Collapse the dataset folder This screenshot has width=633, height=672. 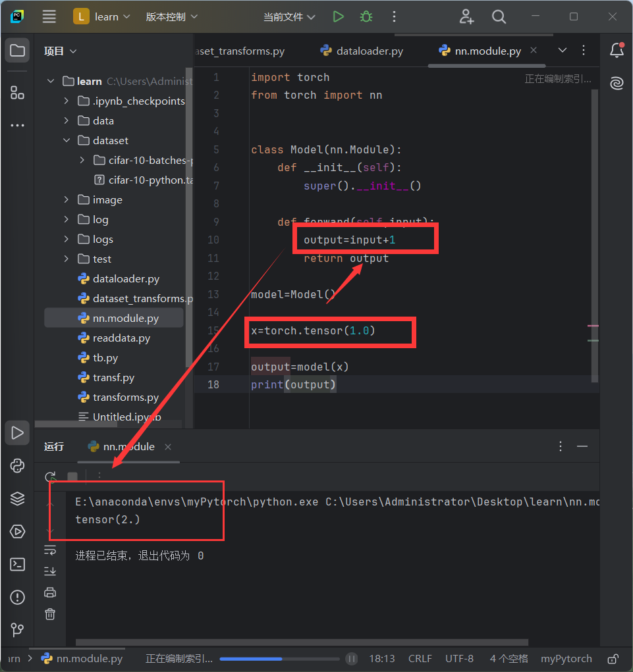click(66, 140)
